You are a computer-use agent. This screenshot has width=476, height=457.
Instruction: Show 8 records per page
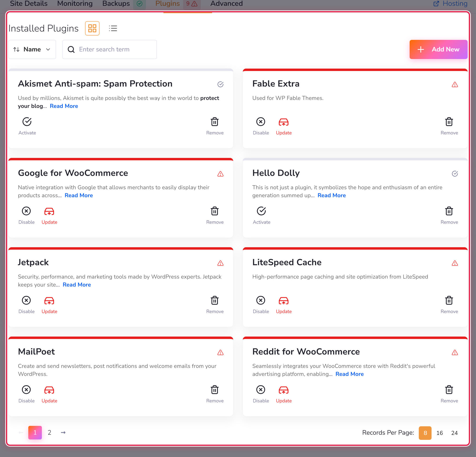(x=425, y=433)
